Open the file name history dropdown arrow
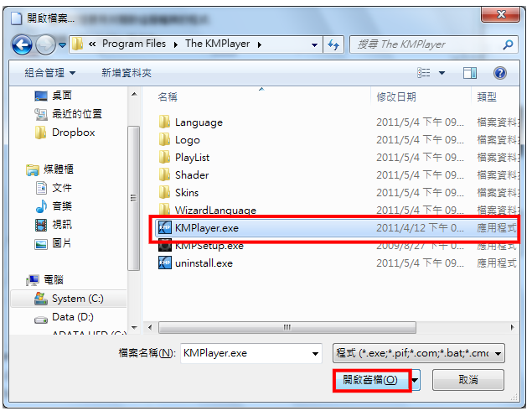532x411 pixels. pos(315,354)
